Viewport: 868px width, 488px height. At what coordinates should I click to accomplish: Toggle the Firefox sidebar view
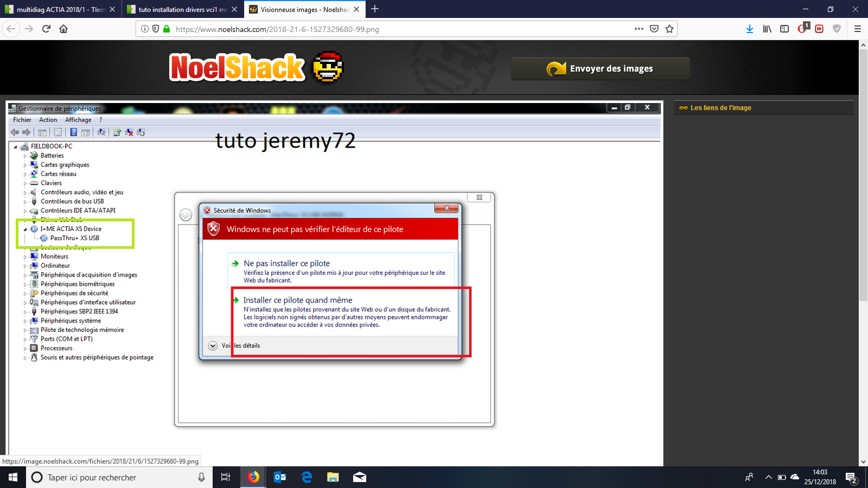coord(784,29)
